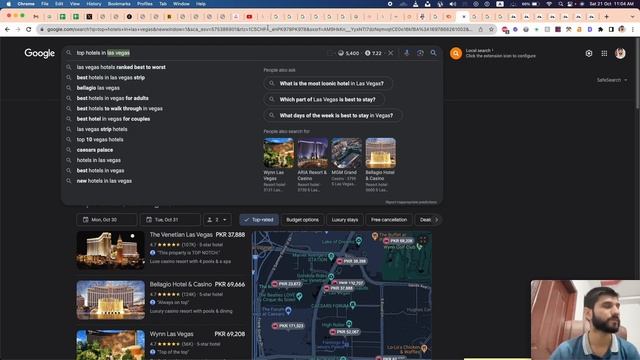Open the orange Local search extension icon

tap(456, 53)
